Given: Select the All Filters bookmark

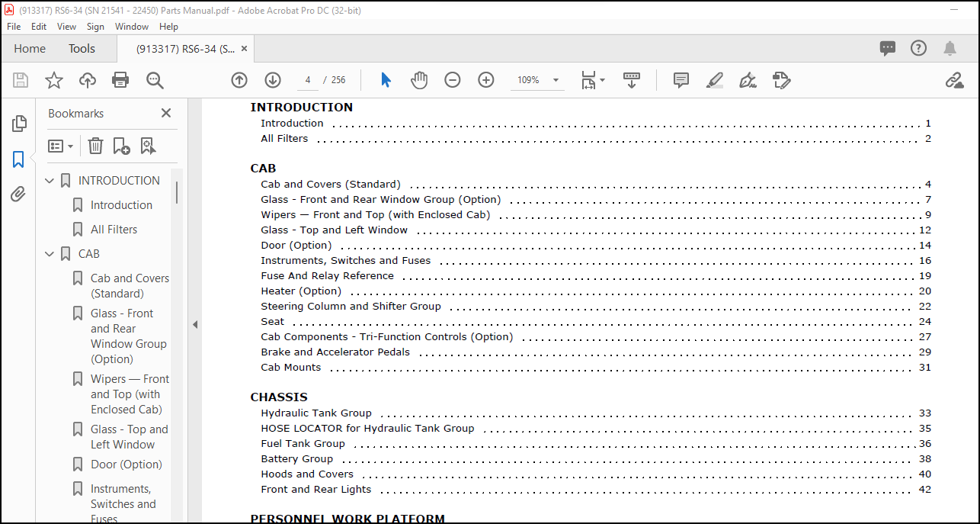Looking at the screenshot, I should pyautogui.click(x=114, y=230).
